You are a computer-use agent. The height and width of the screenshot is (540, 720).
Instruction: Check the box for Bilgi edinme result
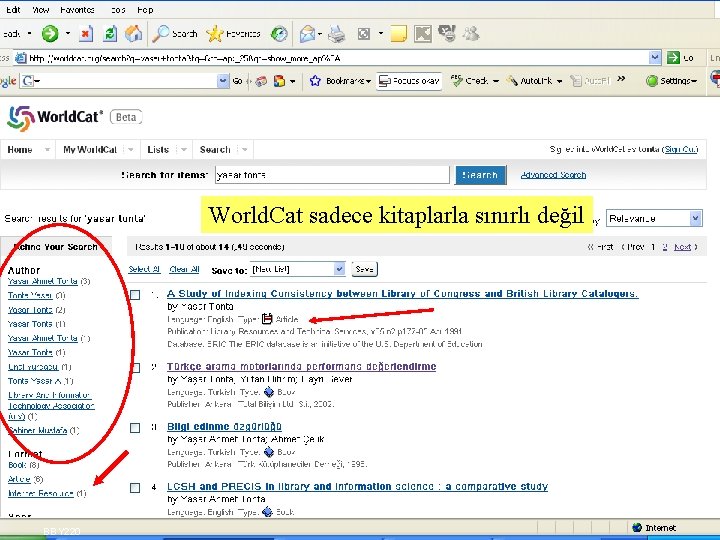tap(135, 428)
